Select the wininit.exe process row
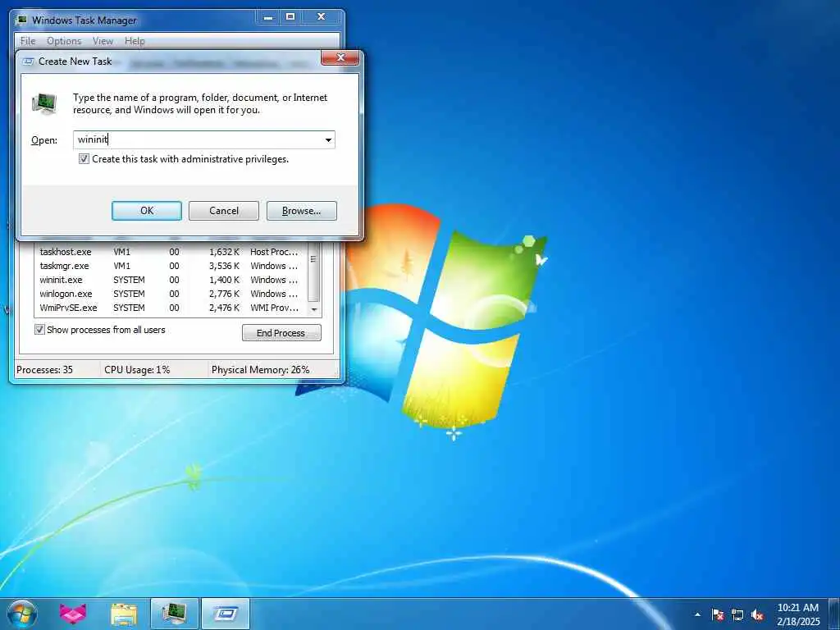 pos(171,280)
